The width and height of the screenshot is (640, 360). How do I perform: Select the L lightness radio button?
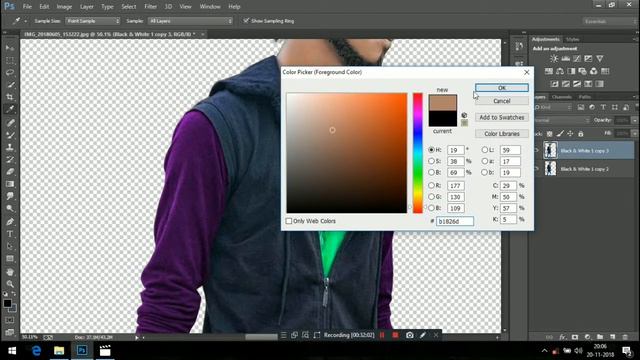click(x=485, y=150)
